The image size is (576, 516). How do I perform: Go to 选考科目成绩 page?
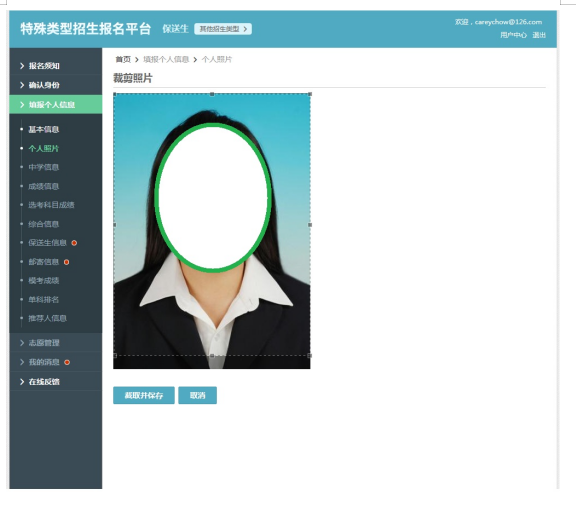[51, 205]
